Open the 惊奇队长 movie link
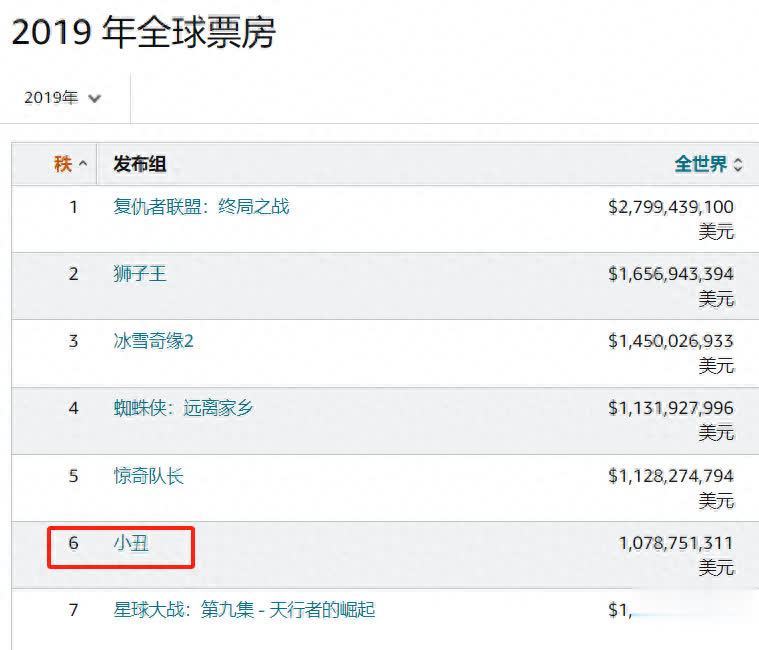The image size is (759, 650). (149, 476)
